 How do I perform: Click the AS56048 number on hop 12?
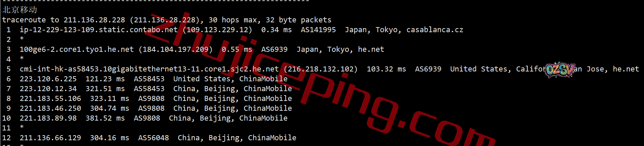[153, 138]
